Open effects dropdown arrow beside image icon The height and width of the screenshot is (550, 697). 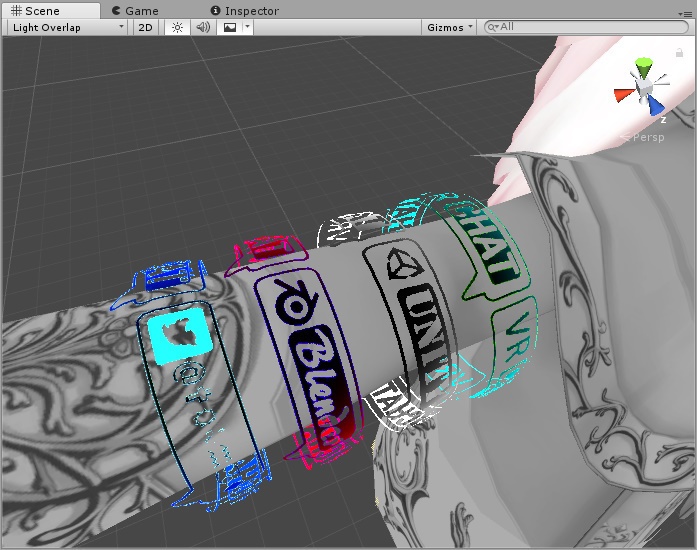[x=248, y=28]
